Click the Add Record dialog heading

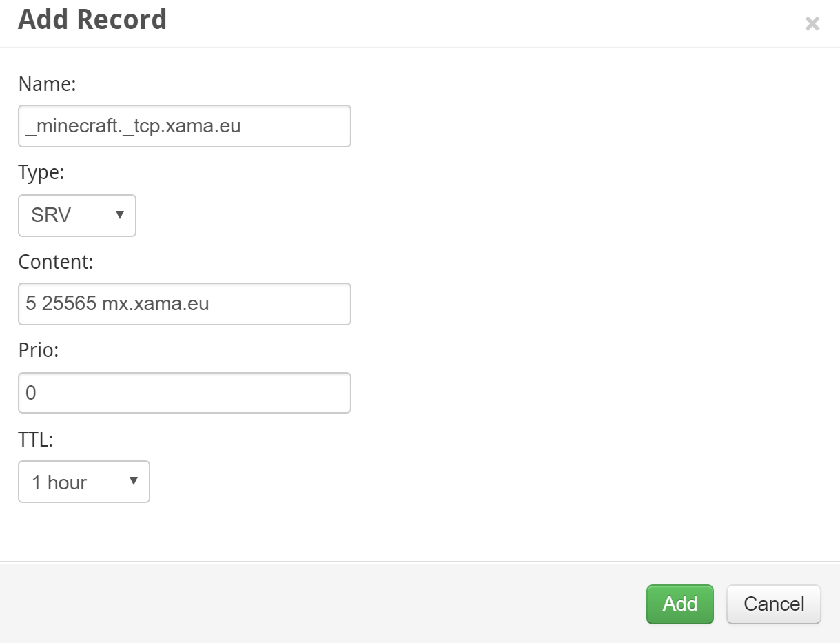(92, 19)
